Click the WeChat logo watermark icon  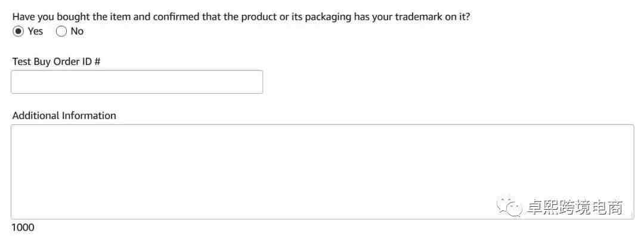(509, 205)
